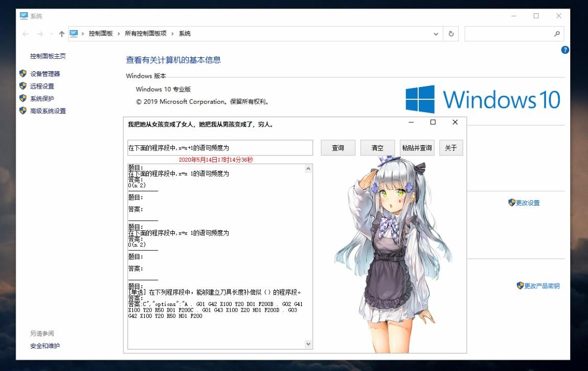Viewport: 588px width, 371px height.
Task: Open 更改设置 link
Action: (528, 203)
